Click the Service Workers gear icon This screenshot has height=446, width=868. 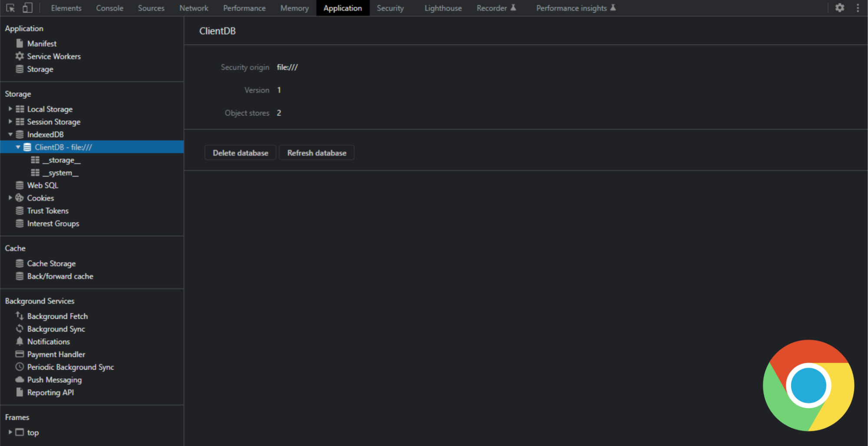20,56
